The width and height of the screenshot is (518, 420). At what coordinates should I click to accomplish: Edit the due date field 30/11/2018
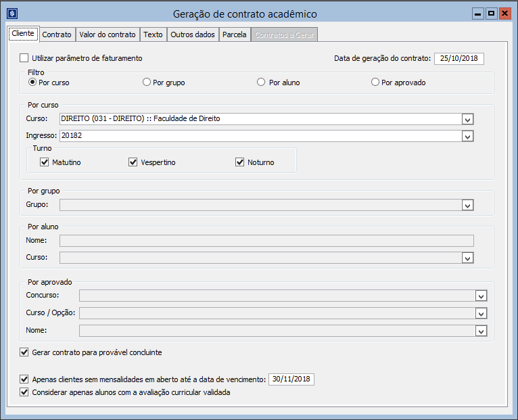(291, 379)
